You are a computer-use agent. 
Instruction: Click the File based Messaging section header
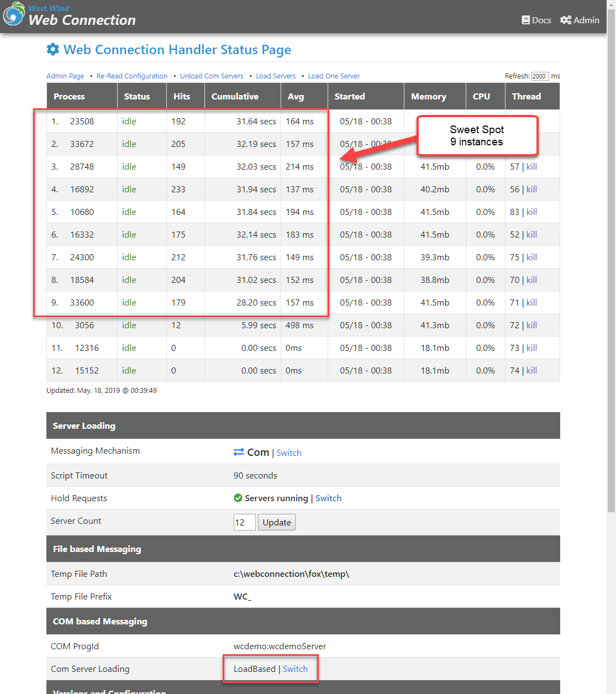point(303,549)
